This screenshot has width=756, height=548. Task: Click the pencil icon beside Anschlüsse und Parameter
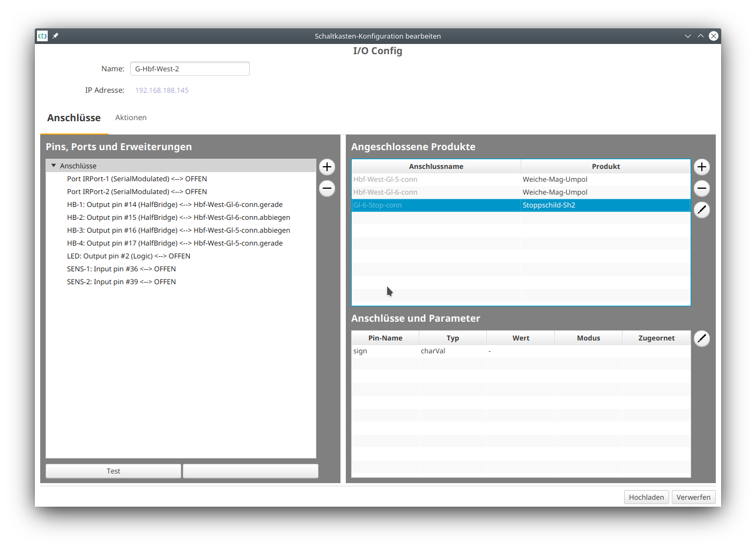click(x=701, y=338)
